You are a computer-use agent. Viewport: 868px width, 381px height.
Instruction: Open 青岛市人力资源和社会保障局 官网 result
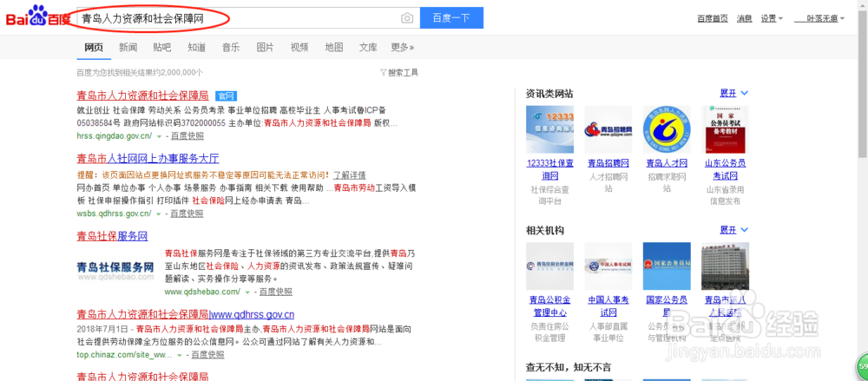click(x=142, y=95)
